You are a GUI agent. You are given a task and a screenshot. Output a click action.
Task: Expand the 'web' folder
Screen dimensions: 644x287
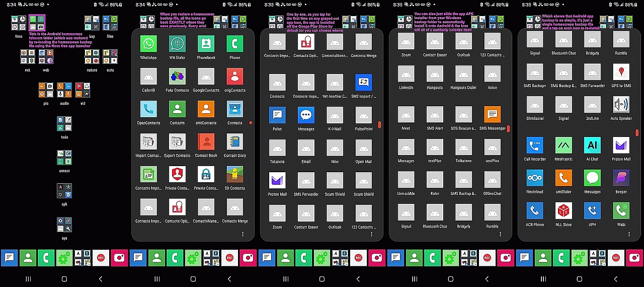(x=46, y=56)
